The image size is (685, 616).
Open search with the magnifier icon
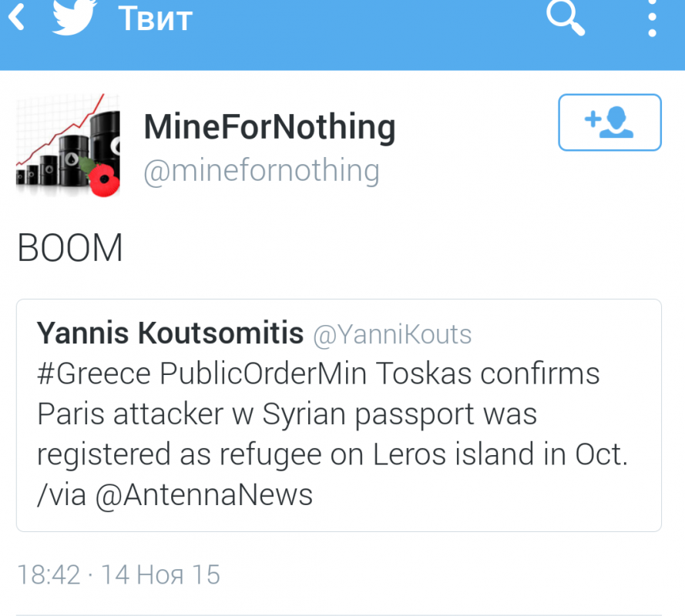566,17
